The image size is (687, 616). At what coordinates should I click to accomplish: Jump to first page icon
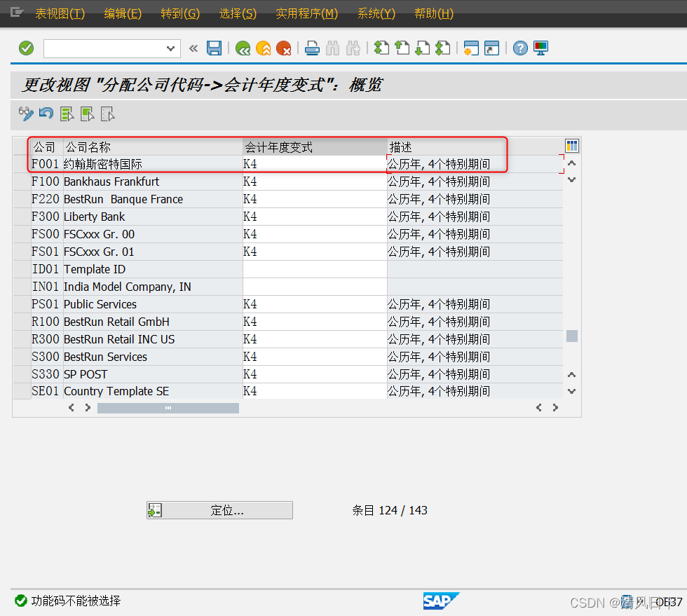click(381, 48)
